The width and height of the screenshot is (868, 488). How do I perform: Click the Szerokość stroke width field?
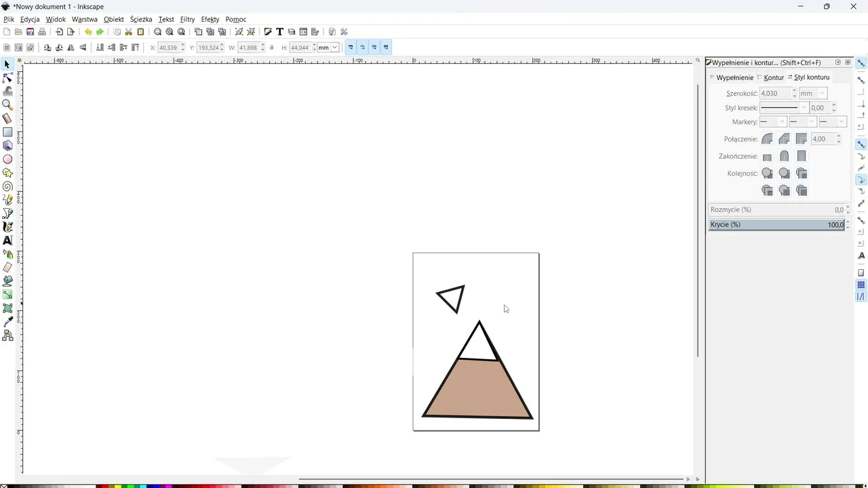[775, 94]
